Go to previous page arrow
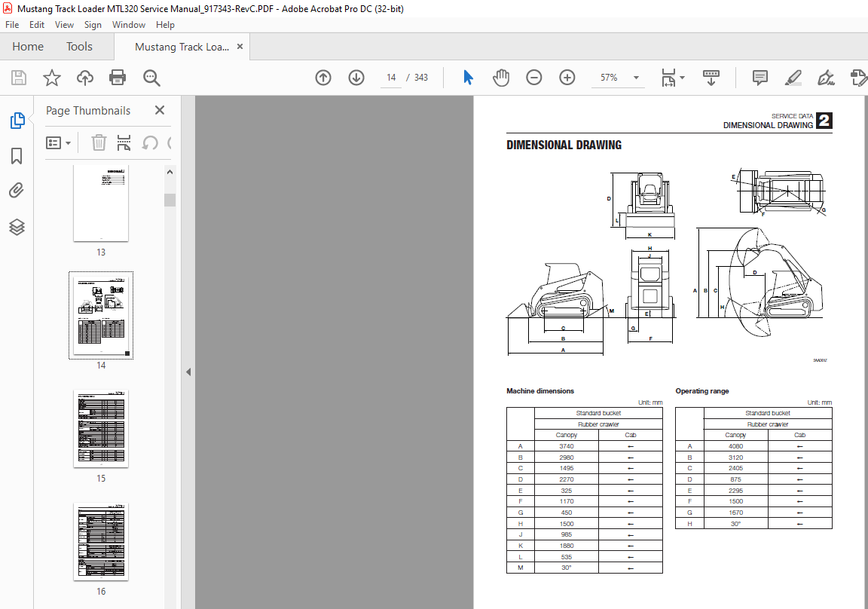 pos(323,78)
